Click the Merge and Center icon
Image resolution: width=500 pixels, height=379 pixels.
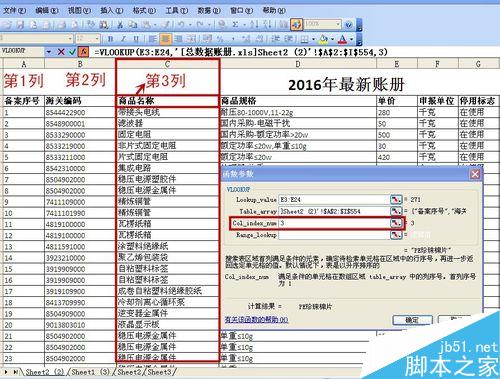point(191,39)
